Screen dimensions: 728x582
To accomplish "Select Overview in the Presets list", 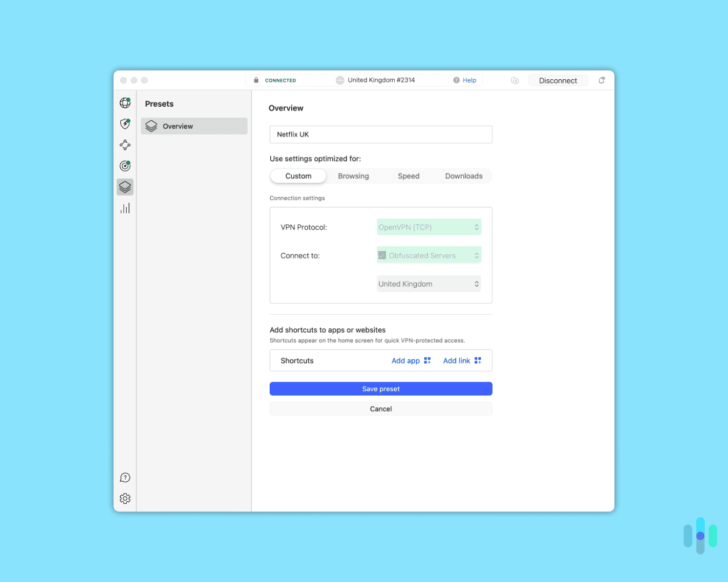I will click(x=194, y=126).
